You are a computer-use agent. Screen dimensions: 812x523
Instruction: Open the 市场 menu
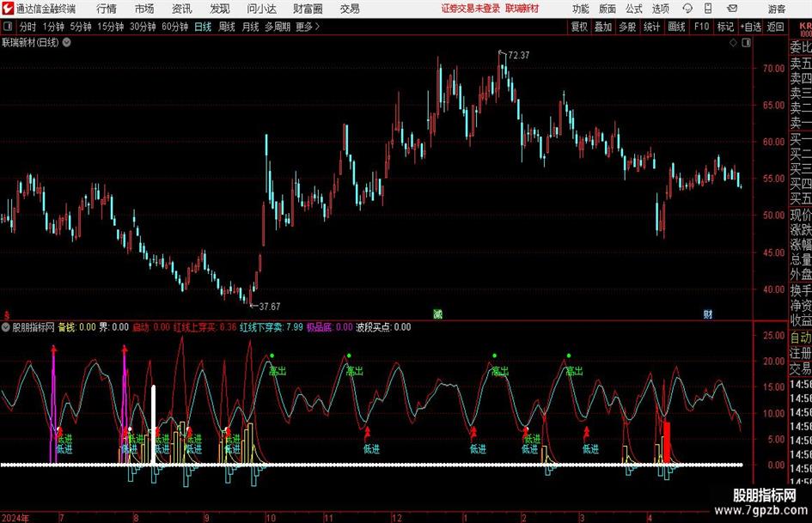(x=144, y=9)
